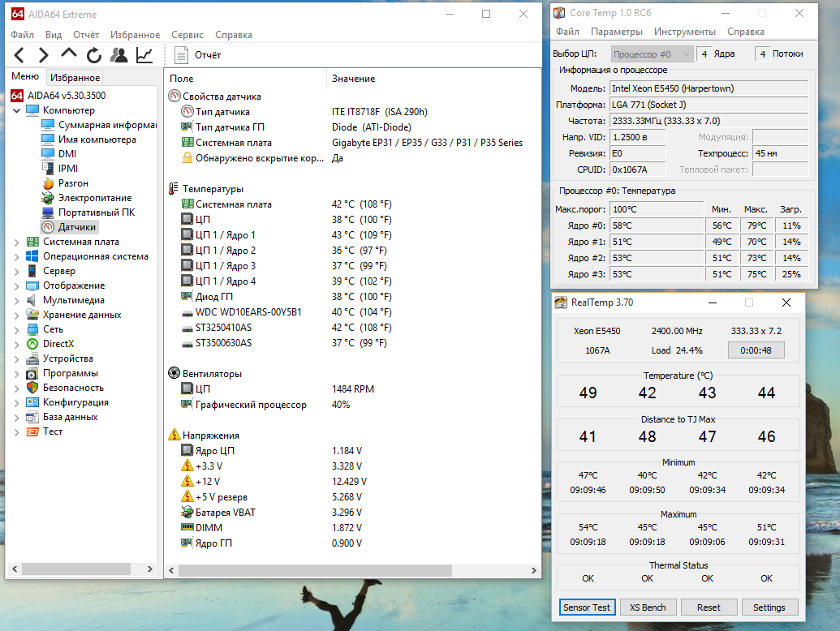Image resolution: width=840 pixels, height=631 pixels.
Task: Click the XS Bench button in RealTemp
Action: 648,607
